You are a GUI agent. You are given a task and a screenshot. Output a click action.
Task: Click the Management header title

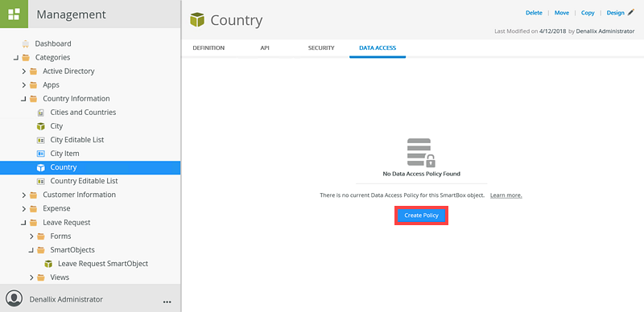(71, 14)
